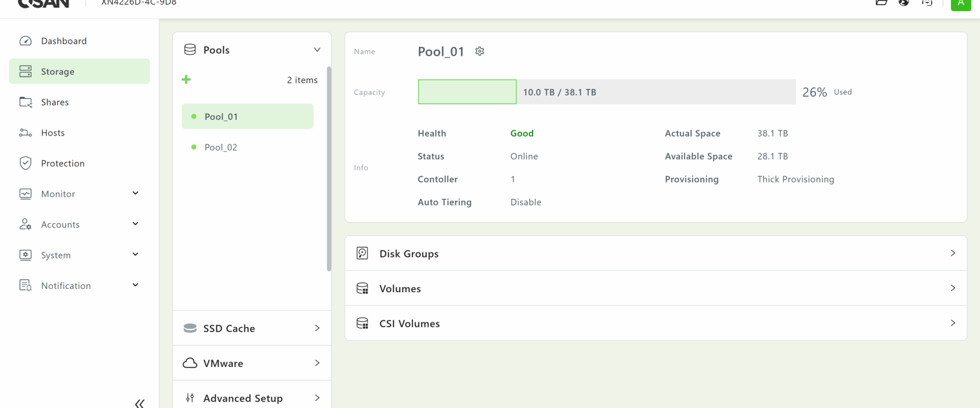Expand the Notification submenu arrow
Screen dimensions: 980x408
pos(135,285)
